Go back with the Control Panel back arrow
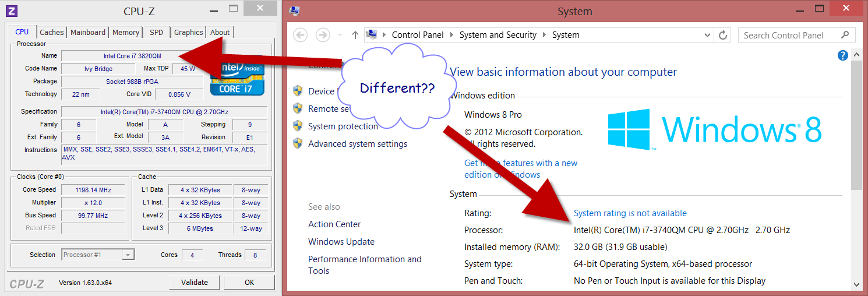The width and height of the screenshot is (868, 296). (300, 35)
